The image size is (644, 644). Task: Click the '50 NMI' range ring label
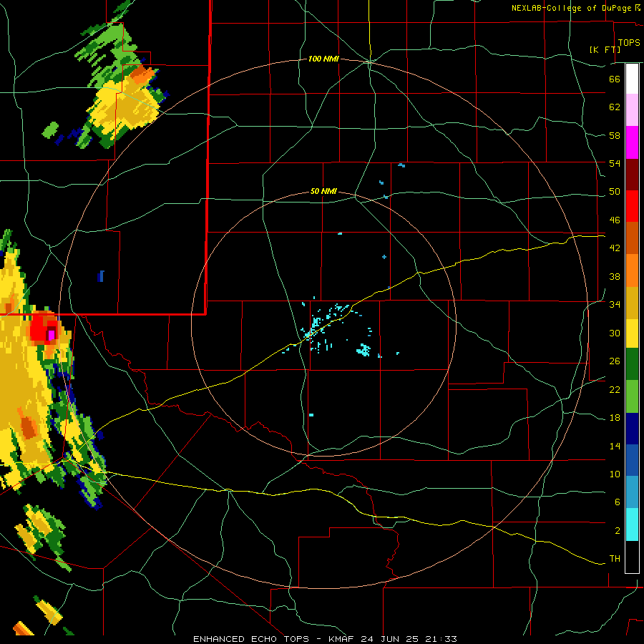323,191
